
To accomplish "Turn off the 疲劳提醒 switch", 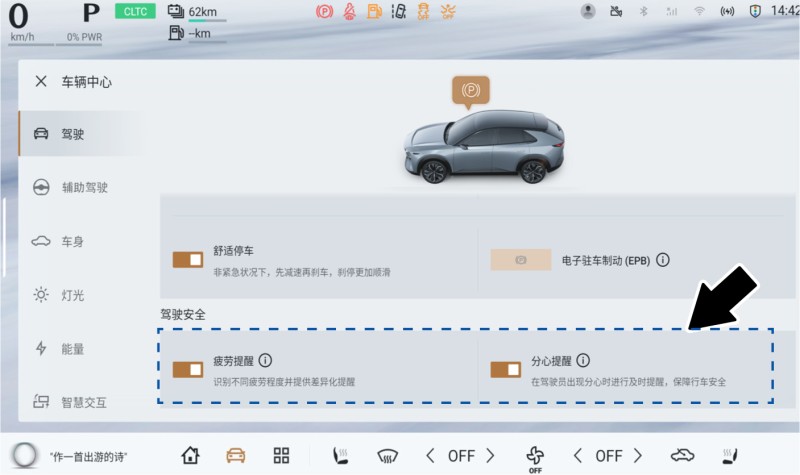I will tap(188, 369).
